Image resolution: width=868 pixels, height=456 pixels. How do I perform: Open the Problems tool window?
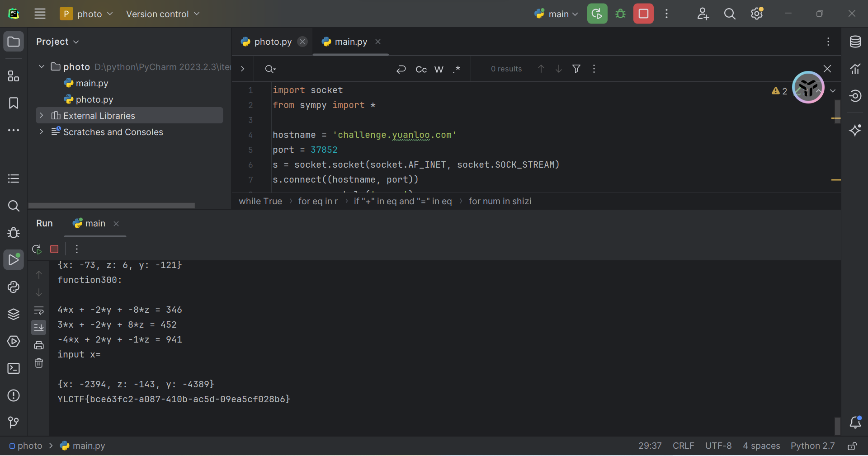click(14, 395)
